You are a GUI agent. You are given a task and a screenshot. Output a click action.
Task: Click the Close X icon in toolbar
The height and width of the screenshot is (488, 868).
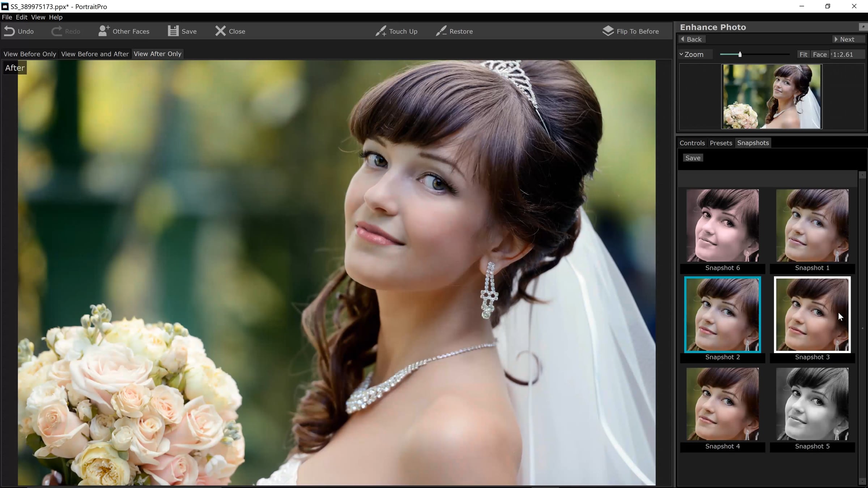click(220, 31)
